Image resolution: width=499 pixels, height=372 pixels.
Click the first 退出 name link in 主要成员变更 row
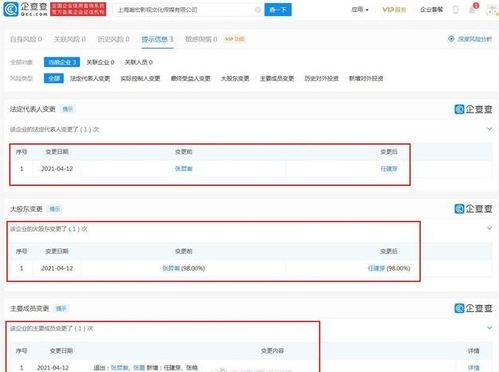(x=119, y=368)
